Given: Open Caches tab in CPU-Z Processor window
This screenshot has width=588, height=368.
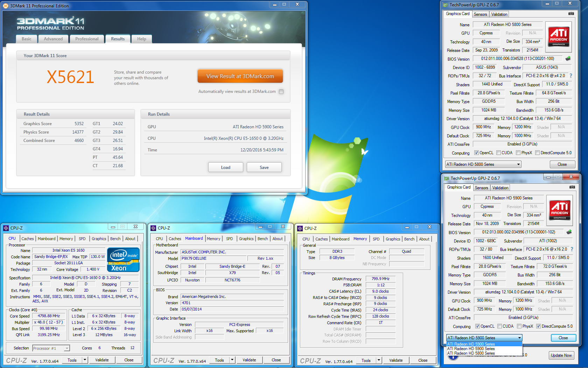Looking at the screenshot, I should tap(28, 239).
